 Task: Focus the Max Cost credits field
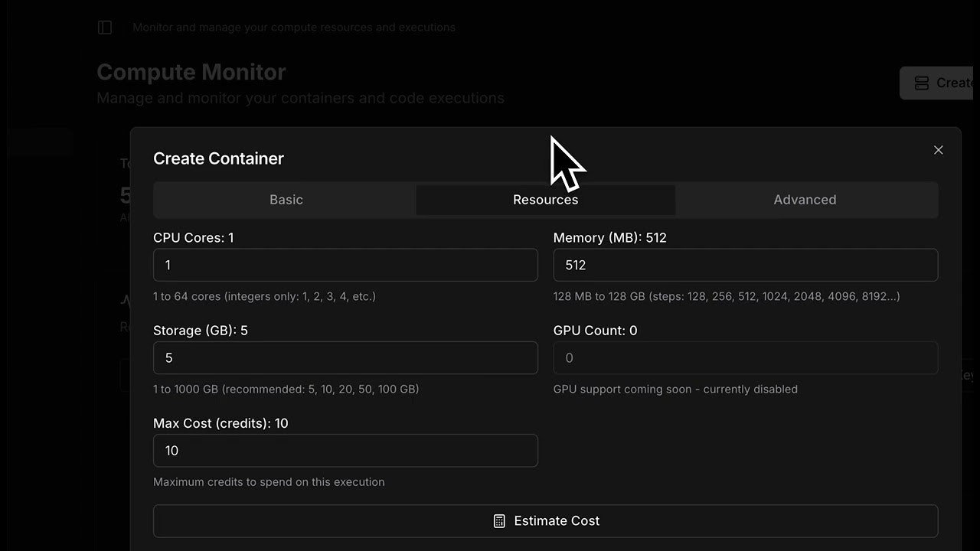(x=345, y=451)
